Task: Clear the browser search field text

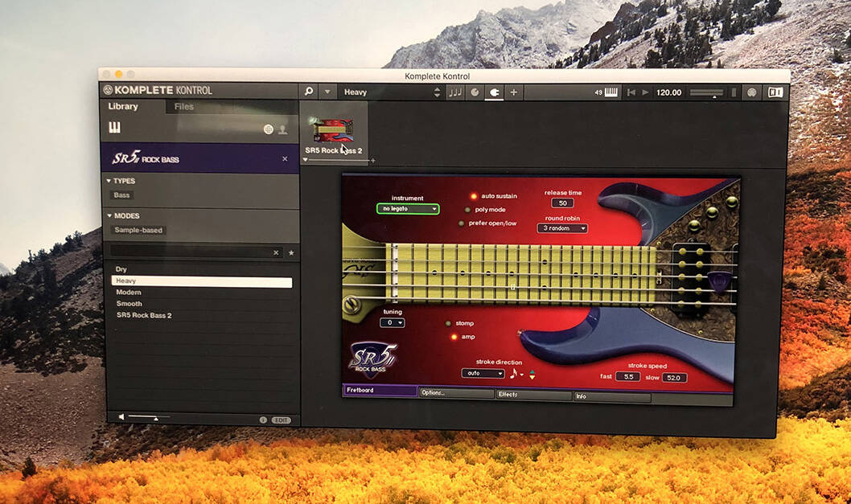Action: point(276,252)
